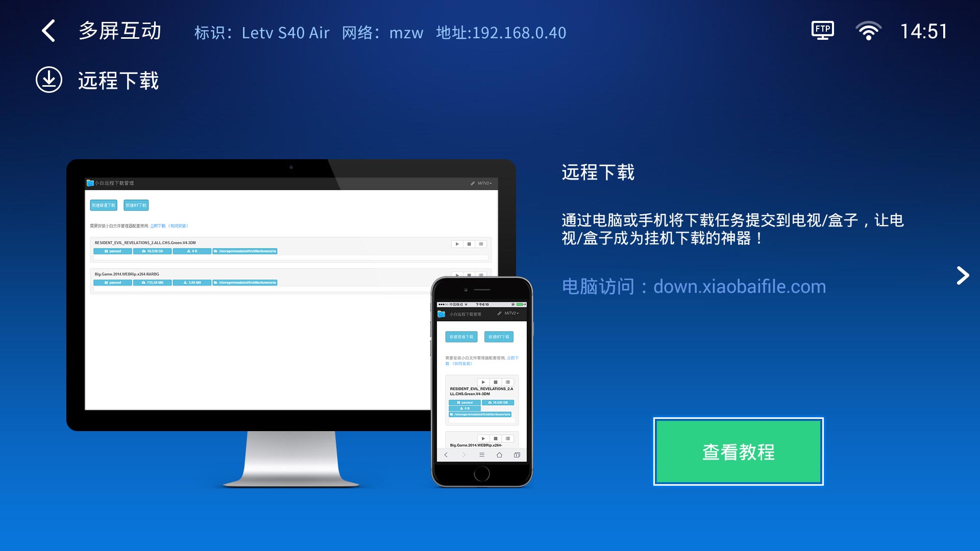Click the WiFi signal icon

click(x=864, y=31)
